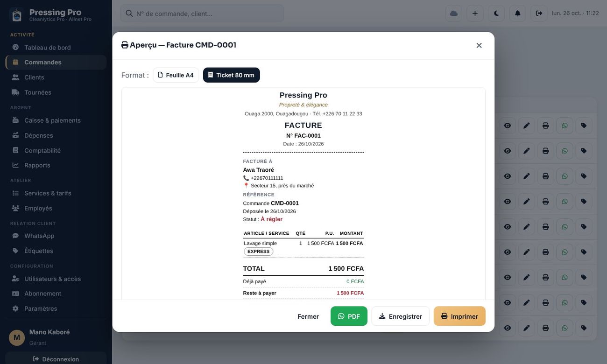The image size is (607, 364).
Task: Toggle dark mode with the moon icon
Action: point(496,13)
